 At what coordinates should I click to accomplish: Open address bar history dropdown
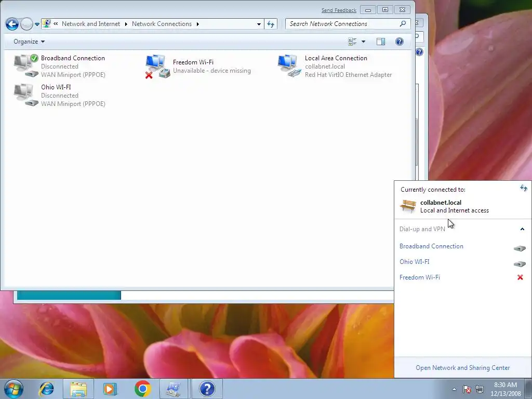coord(259,24)
